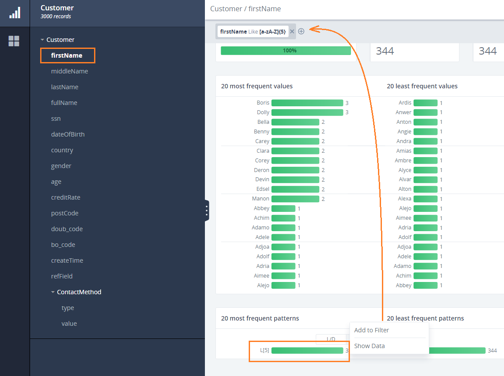Select ssn field in tree
The height and width of the screenshot is (376, 504).
(x=56, y=119)
